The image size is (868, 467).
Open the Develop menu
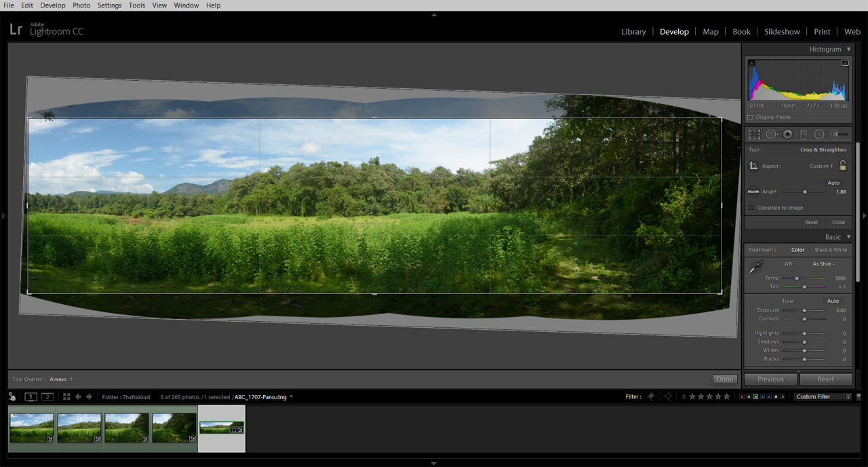tap(52, 5)
